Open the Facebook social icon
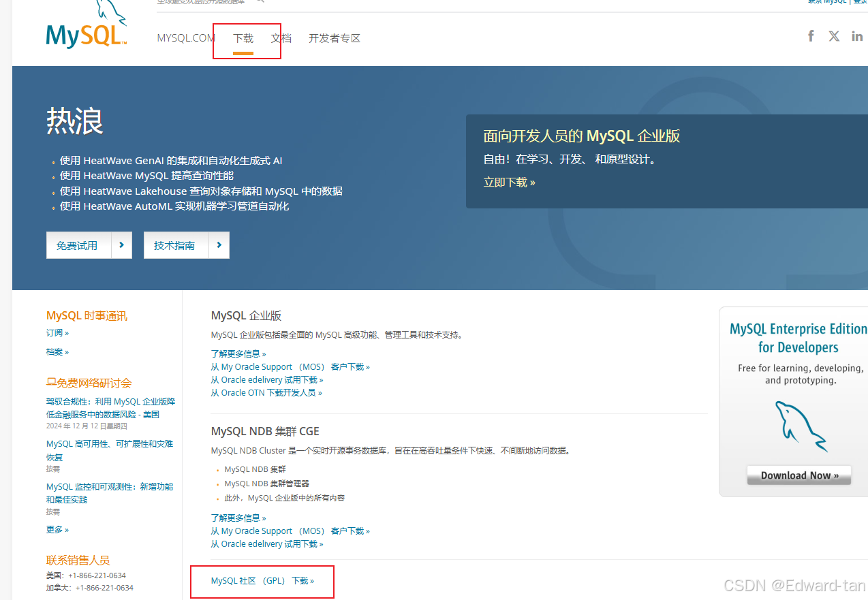This screenshot has height=600, width=868. [811, 36]
